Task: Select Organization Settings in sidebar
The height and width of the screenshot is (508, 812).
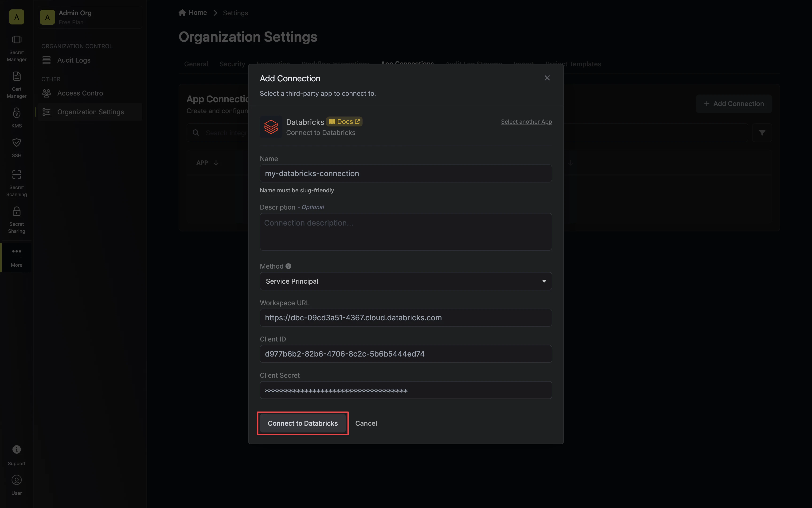Action: tap(90, 112)
